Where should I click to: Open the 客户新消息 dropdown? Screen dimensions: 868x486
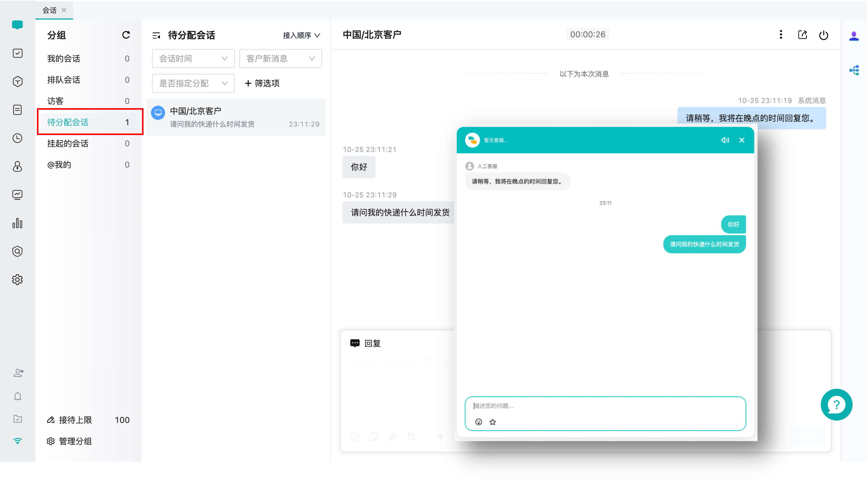coord(280,58)
